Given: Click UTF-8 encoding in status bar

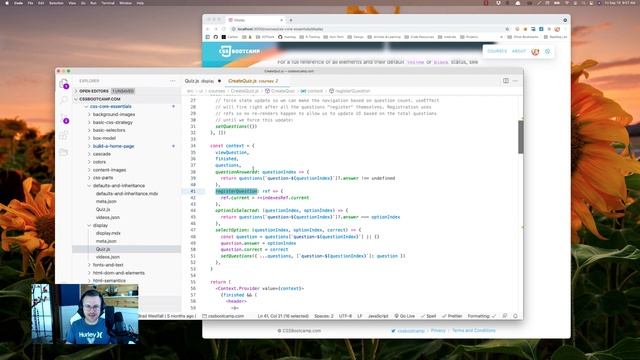Looking at the screenshot, I should click(345, 316).
